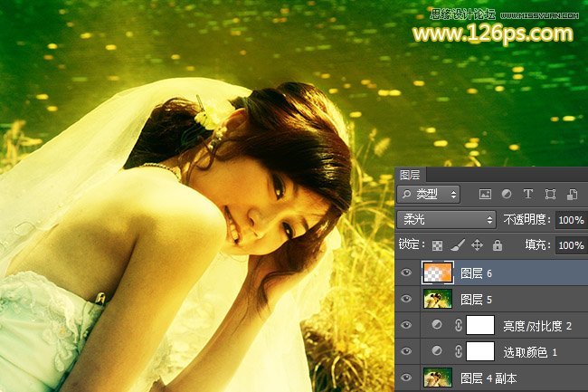Open the 类型 filter type dropdown
Screen dimensions: 588x392
coord(428,194)
